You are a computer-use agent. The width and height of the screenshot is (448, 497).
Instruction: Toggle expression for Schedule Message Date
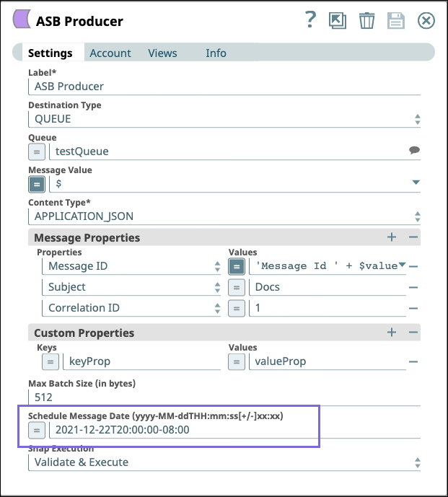(37, 431)
